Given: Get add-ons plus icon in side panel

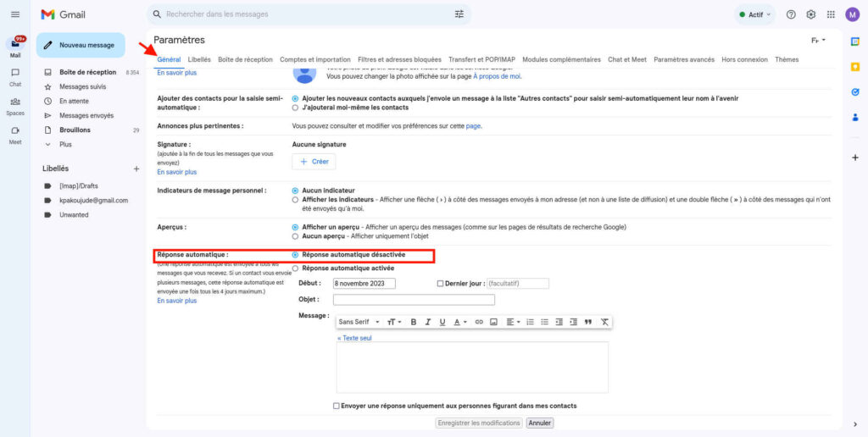Looking at the screenshot, I should click(855, 158).
